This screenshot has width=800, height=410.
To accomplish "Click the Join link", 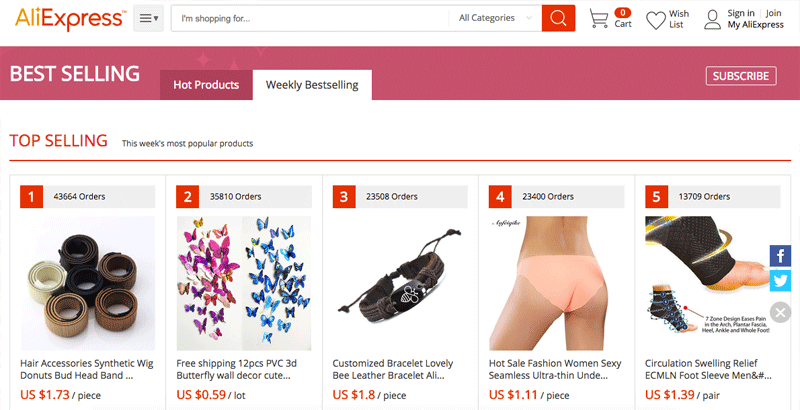I will pos(773,13).
